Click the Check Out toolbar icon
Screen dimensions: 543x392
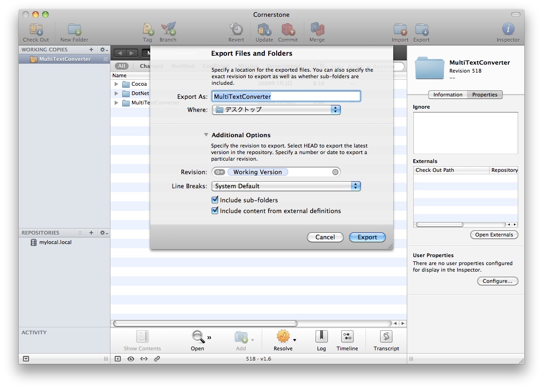click(36, 30)
